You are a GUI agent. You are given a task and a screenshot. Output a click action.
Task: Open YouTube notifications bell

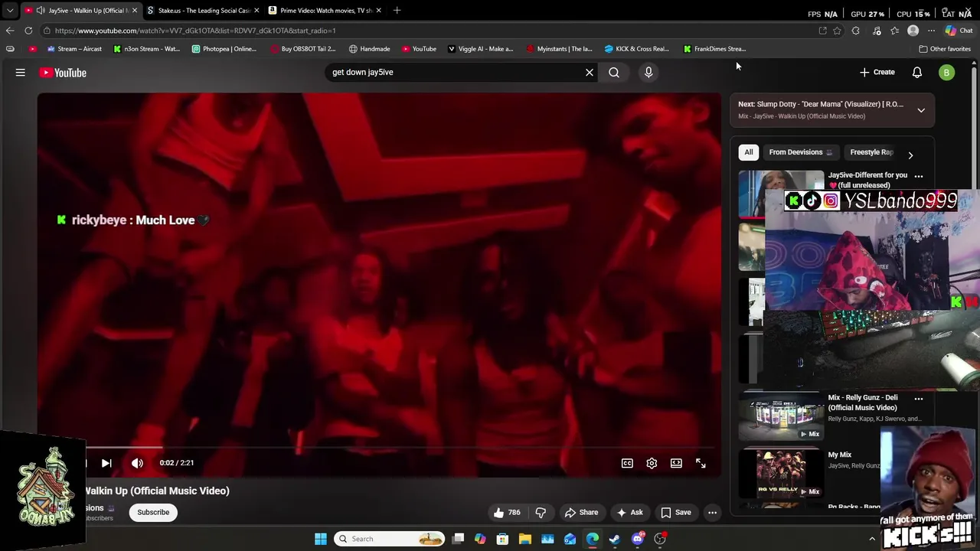coord(917,72)
